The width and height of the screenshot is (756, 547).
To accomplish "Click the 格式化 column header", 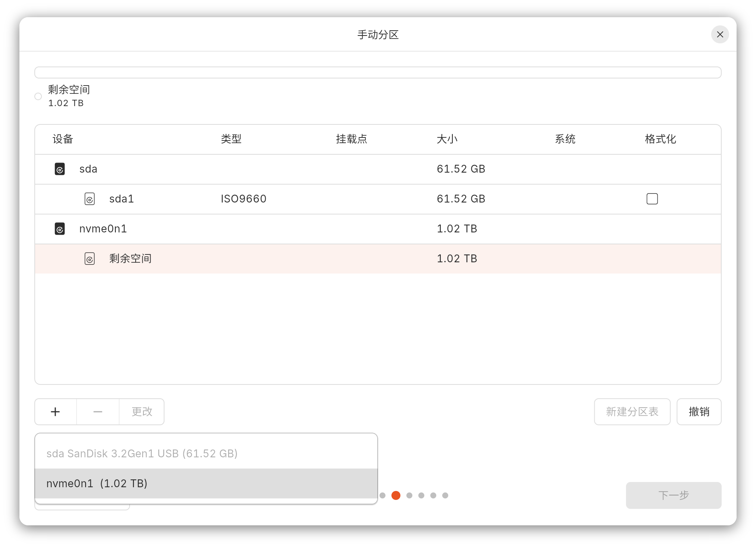I will (660, 139).
